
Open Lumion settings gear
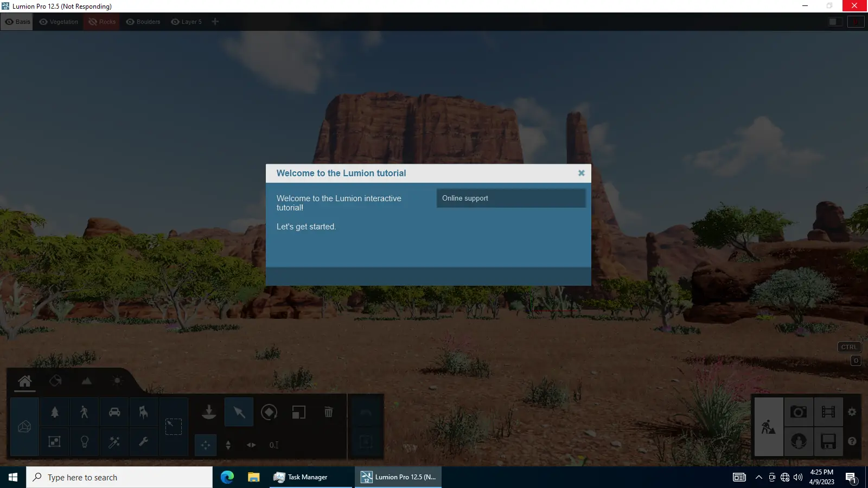click(852, 412)
